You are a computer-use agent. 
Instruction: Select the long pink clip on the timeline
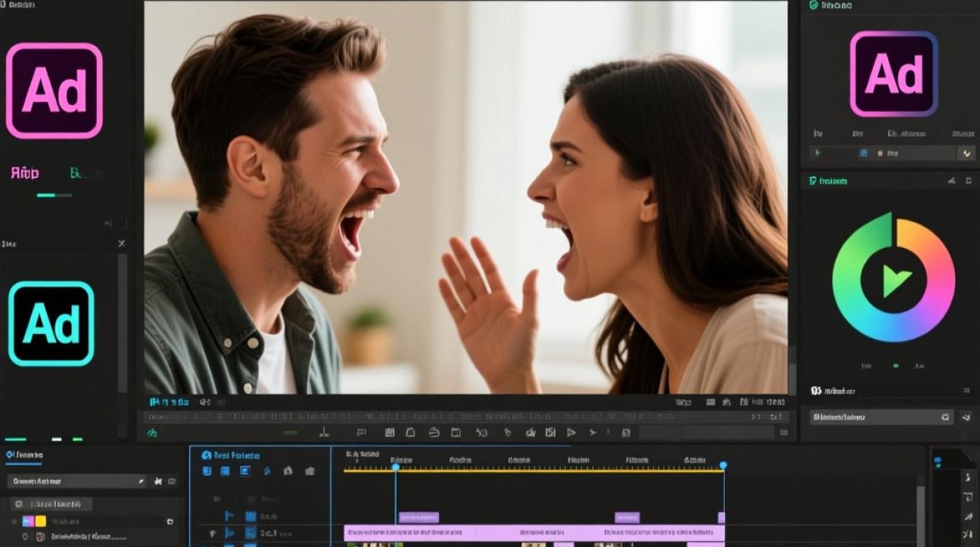[534, 533]
